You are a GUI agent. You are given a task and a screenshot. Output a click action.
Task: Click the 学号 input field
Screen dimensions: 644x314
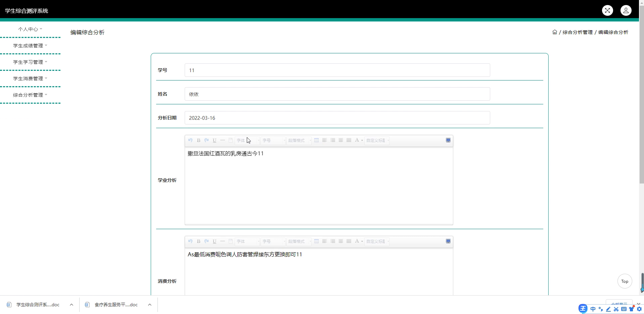click(337, 70)
